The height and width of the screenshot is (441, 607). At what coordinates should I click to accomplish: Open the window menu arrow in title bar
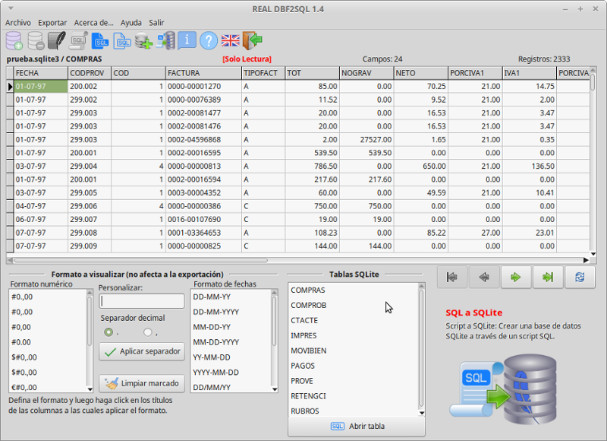pos(11,8)
